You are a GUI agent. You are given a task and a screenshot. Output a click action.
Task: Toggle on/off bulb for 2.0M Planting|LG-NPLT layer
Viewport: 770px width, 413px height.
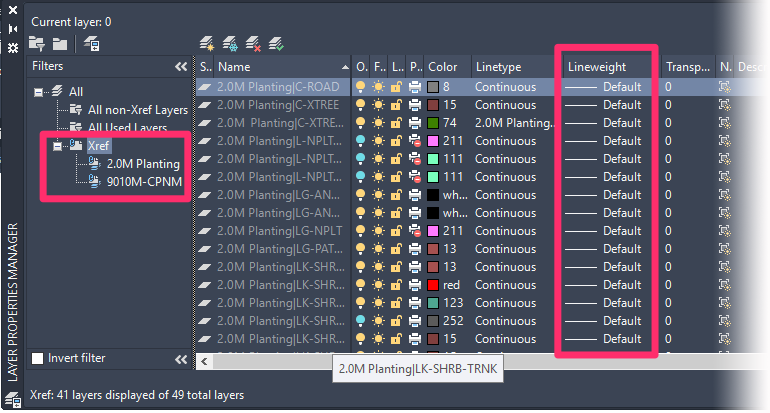[360, 231]
